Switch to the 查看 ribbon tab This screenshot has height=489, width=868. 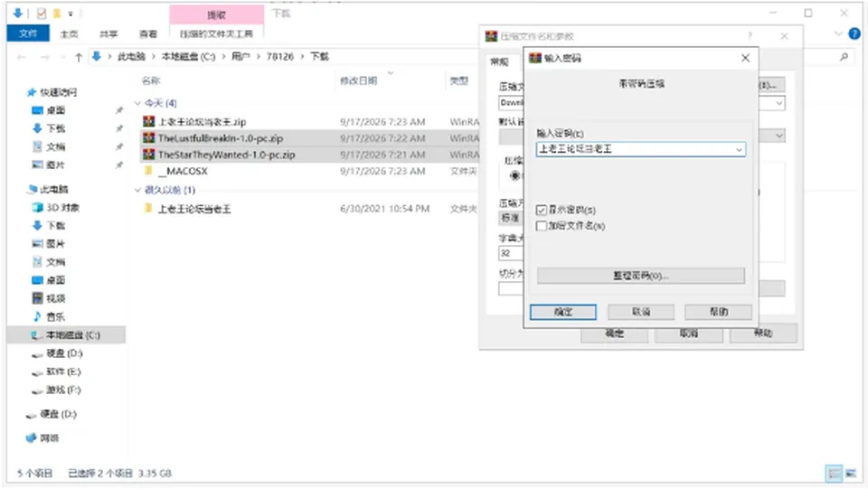pos(147,34)
